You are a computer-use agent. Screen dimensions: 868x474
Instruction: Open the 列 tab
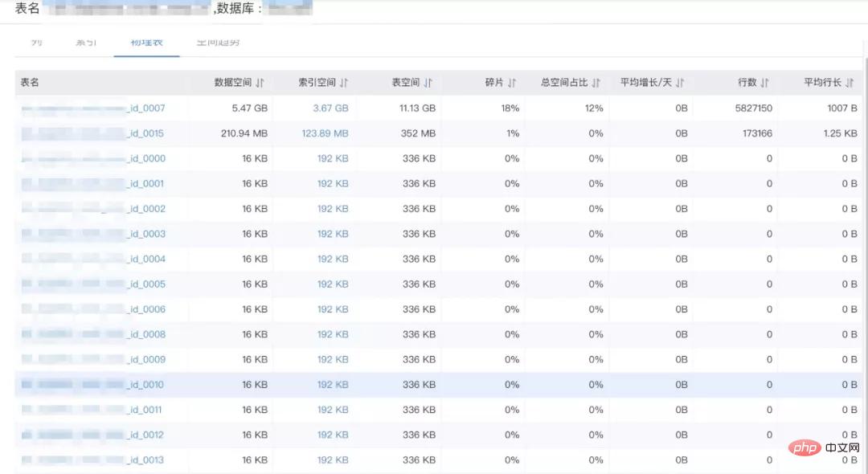pos(37,42)
